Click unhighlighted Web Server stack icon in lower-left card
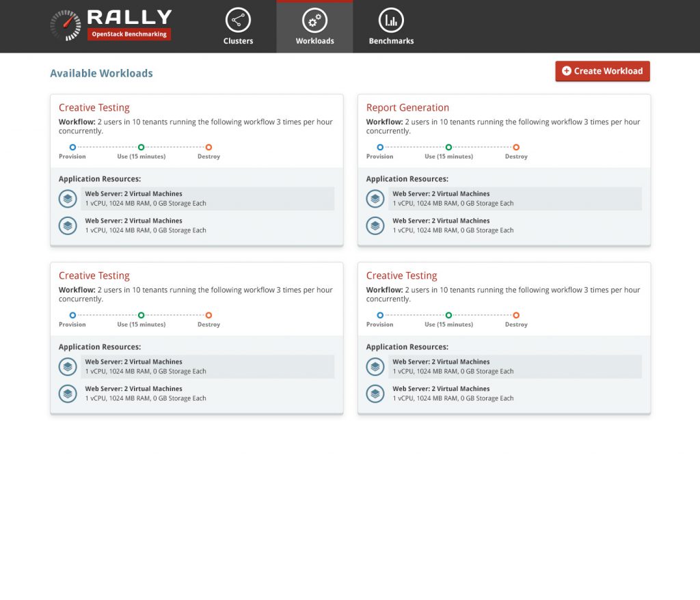Screen dimensions: 700x600 pyautogui.click(x=68, y=394)
